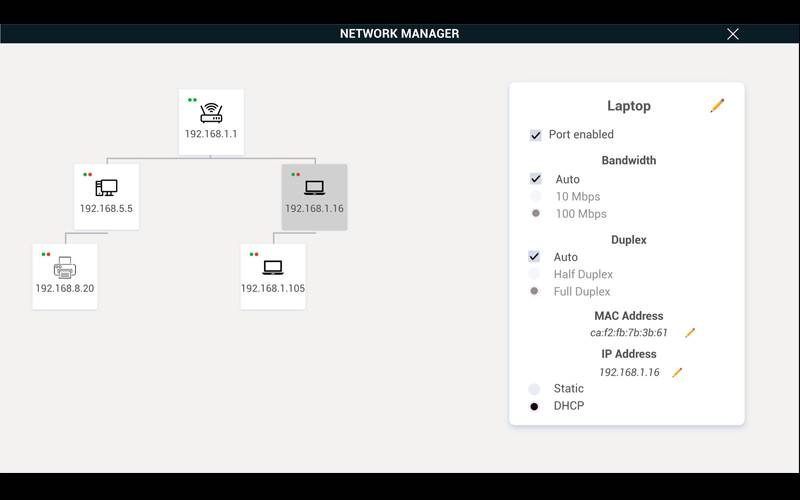800x500 pixels.
Task: Click the desktop computer icon 192.168.5.5
Action: [x=106, y=196]
